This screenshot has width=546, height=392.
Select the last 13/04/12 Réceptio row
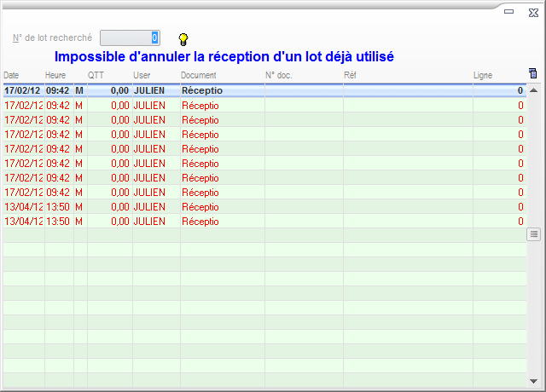[x=256, y=222]
